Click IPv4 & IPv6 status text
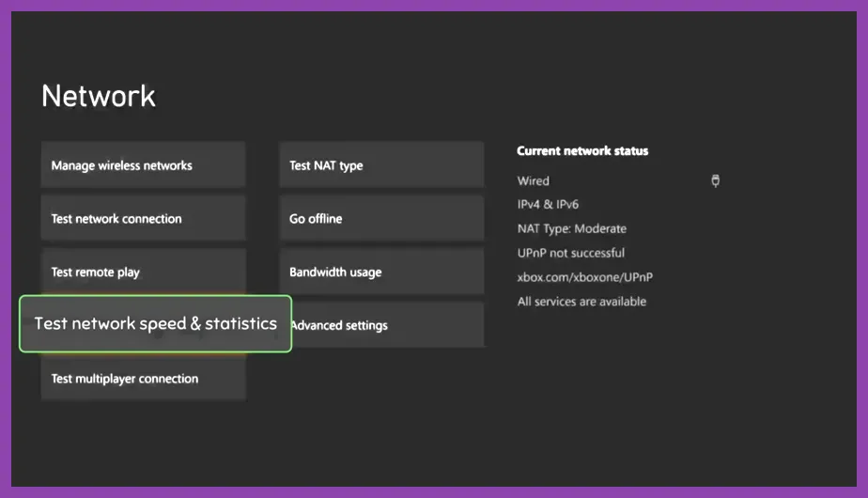Screen dimensions: 868x498 coord(548,205)
